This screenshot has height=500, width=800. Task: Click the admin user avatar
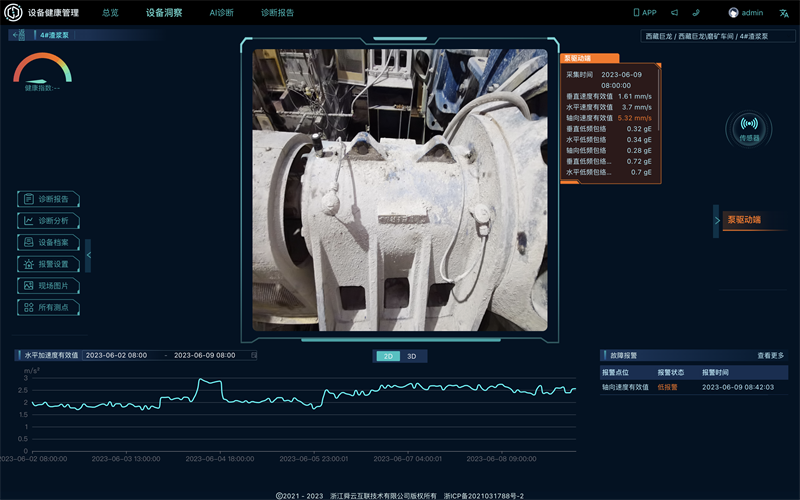pyautogui.click(x=734, y=13)
